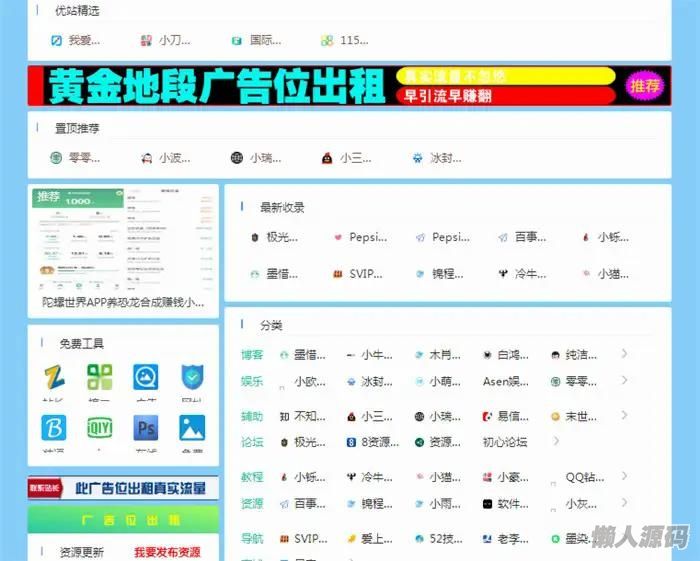
Task: Open the 小萌... link in 娱乐 row
Action: click(445, 382)
